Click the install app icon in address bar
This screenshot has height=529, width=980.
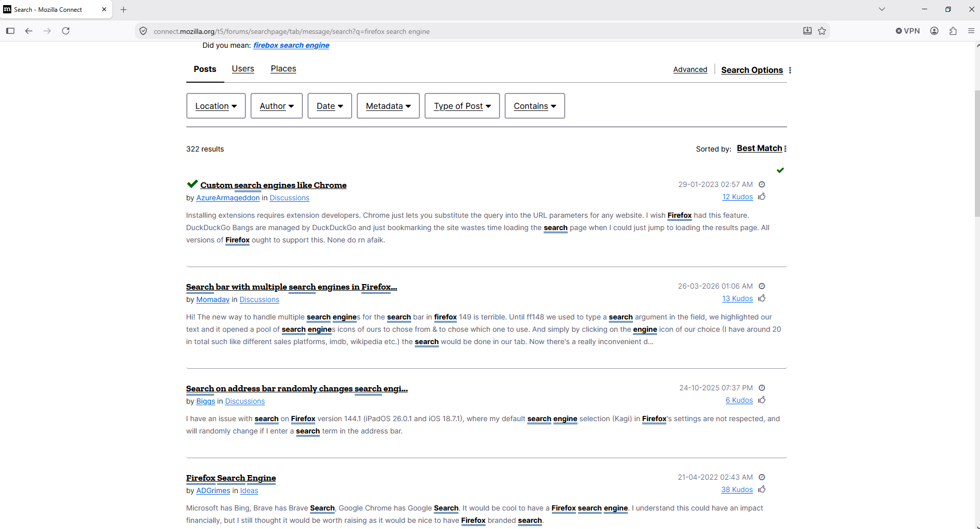(x=808, y=31)
